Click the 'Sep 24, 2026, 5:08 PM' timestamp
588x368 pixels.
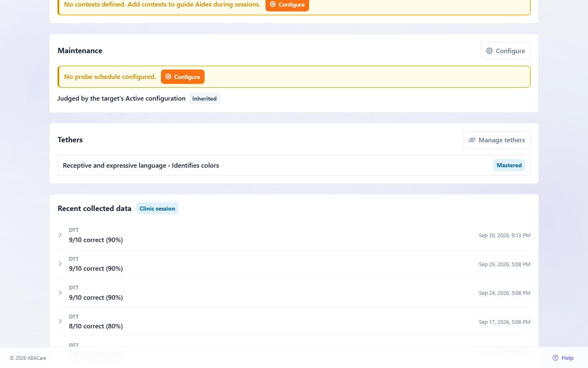[505, 293]
